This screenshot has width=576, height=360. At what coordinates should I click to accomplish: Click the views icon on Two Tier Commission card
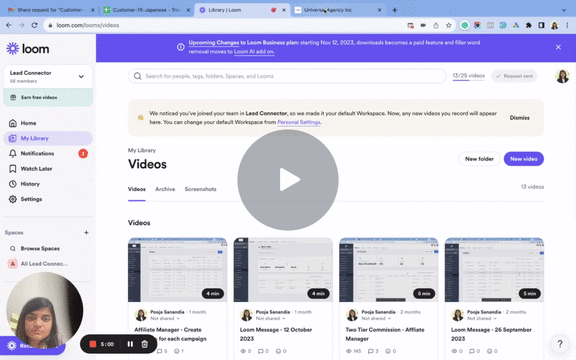(349, 351)
